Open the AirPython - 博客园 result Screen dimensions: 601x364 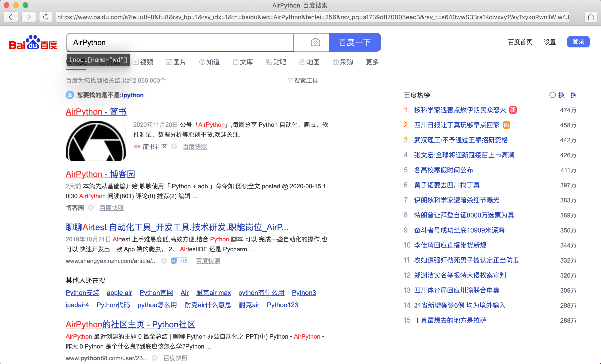[x=100, y=174]
